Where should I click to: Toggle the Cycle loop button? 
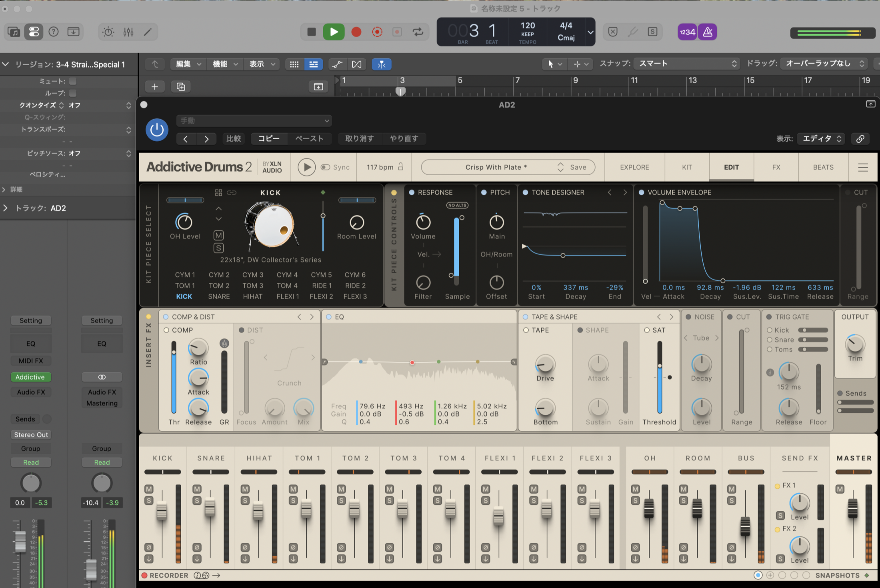click(x=418, y=32)
